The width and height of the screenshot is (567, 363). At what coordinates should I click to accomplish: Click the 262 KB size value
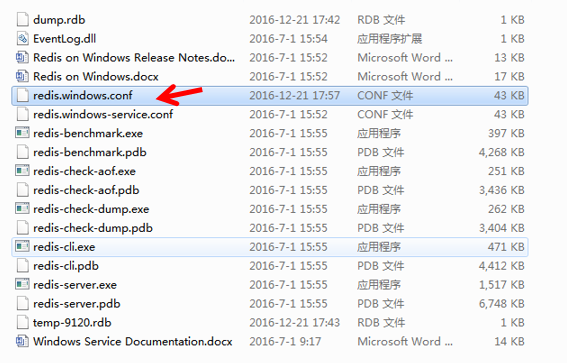coord(506,209)
